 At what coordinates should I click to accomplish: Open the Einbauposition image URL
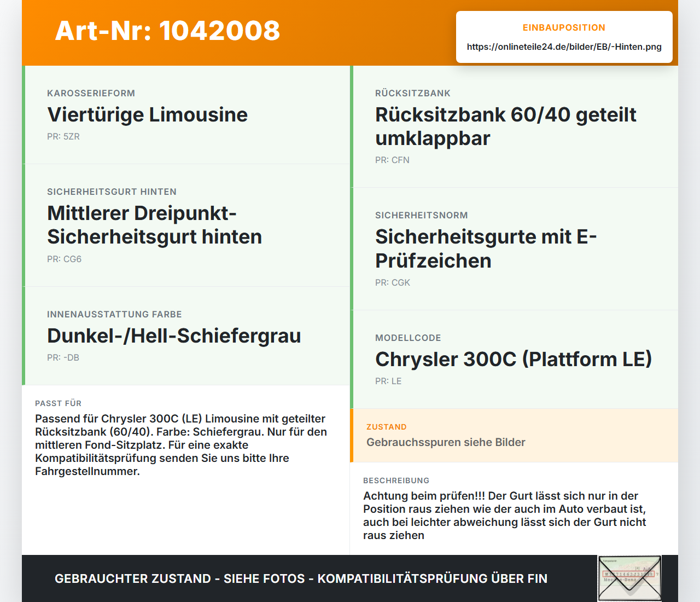point(564,47)
